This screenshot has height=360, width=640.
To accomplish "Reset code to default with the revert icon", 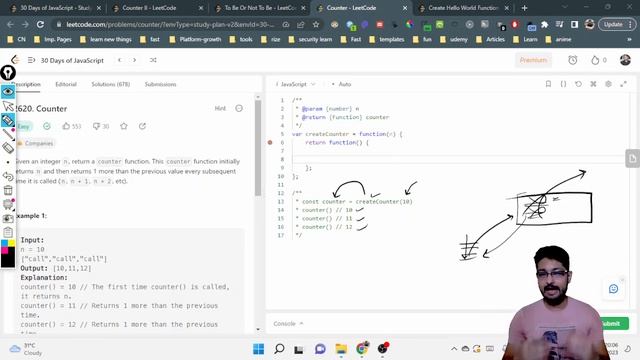I will point(578,84).
